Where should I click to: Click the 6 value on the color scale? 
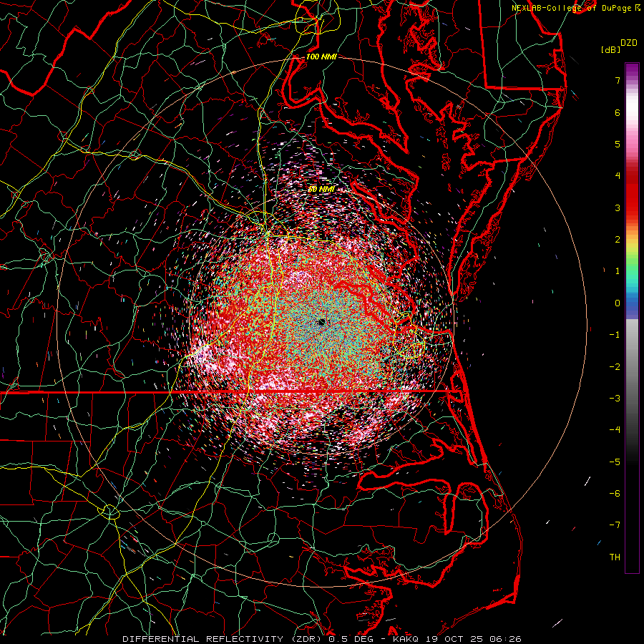coord(618,112)
